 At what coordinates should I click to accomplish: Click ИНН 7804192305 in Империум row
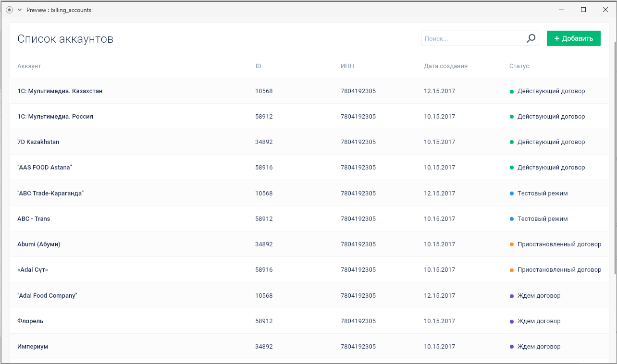coord(358,346)
